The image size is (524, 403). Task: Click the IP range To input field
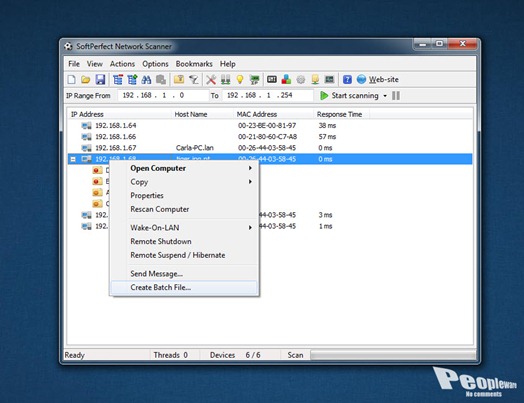(x=268, y=96)
